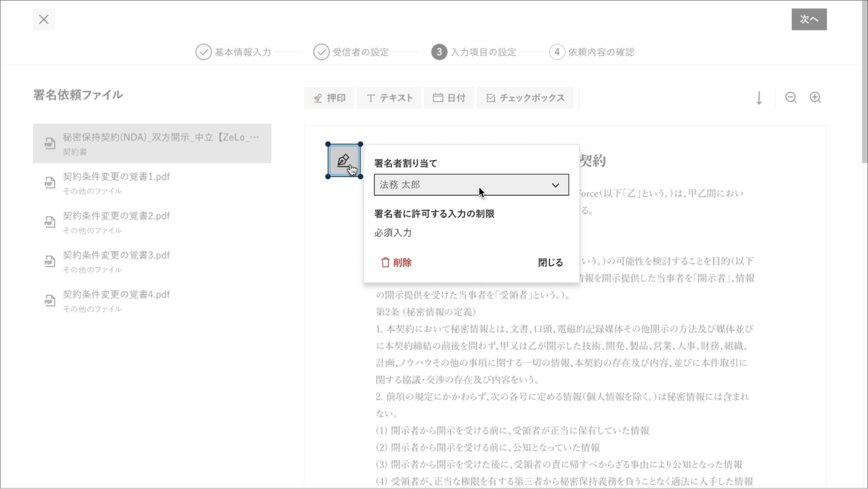
Task: Select the 日付 date field tool
Action: [x=449, y=98]
